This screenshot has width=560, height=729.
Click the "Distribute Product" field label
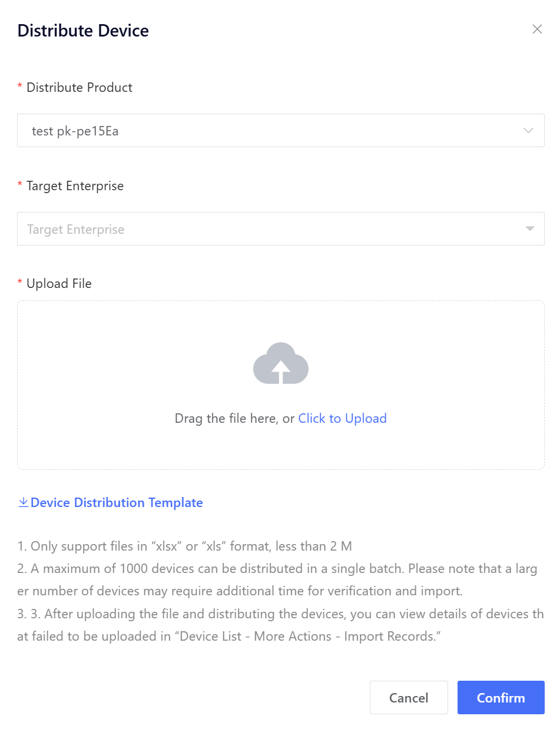[79, 88]
